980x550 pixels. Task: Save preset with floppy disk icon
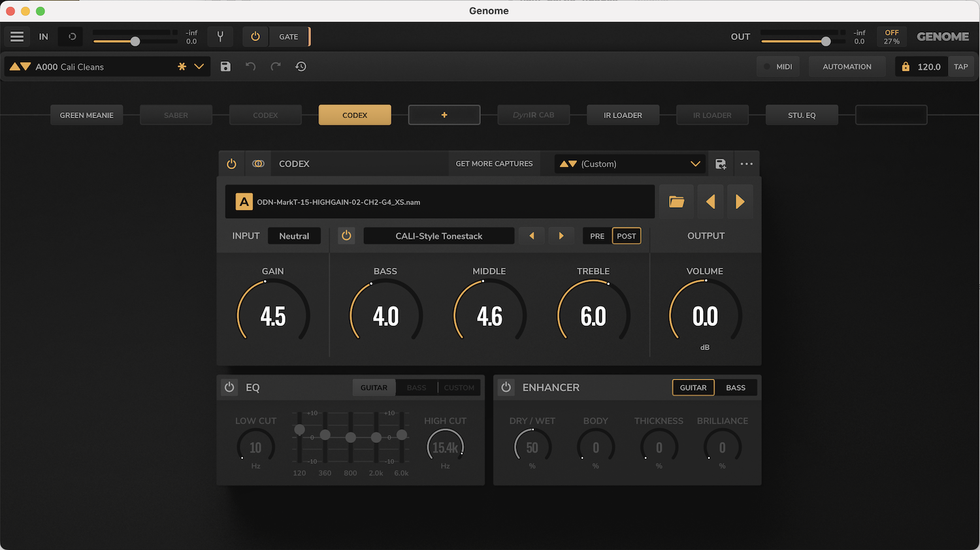(x=225, y=67)
